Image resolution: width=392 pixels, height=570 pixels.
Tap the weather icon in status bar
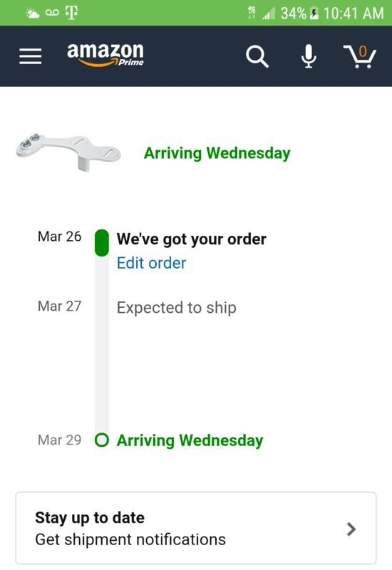tap(32, 14)
